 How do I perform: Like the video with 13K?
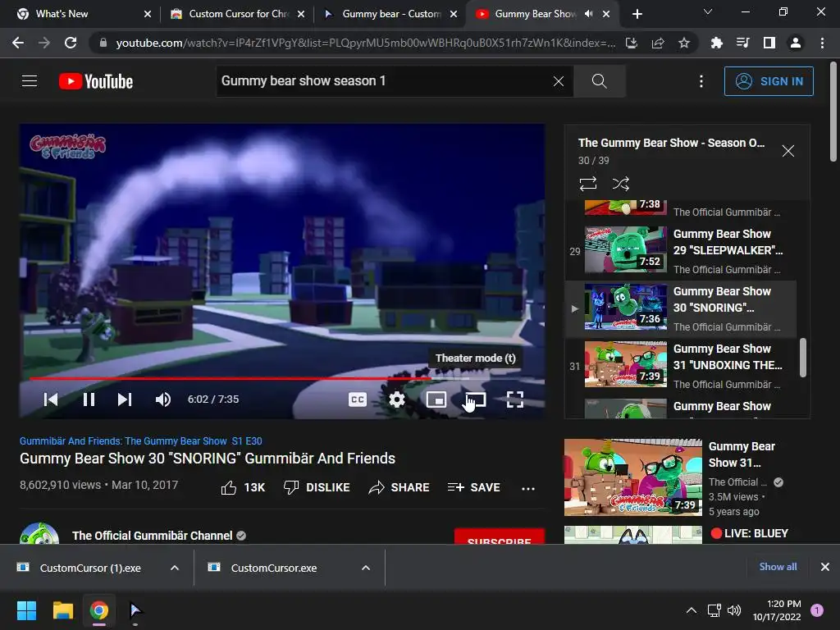[x=243, y=487]
